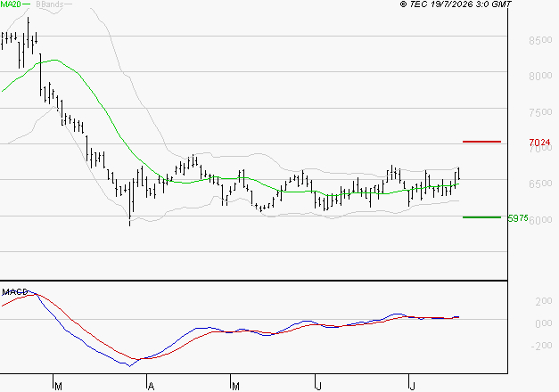Click the first M month label (March)
The image size is (559, 392).
coord(59,386)
